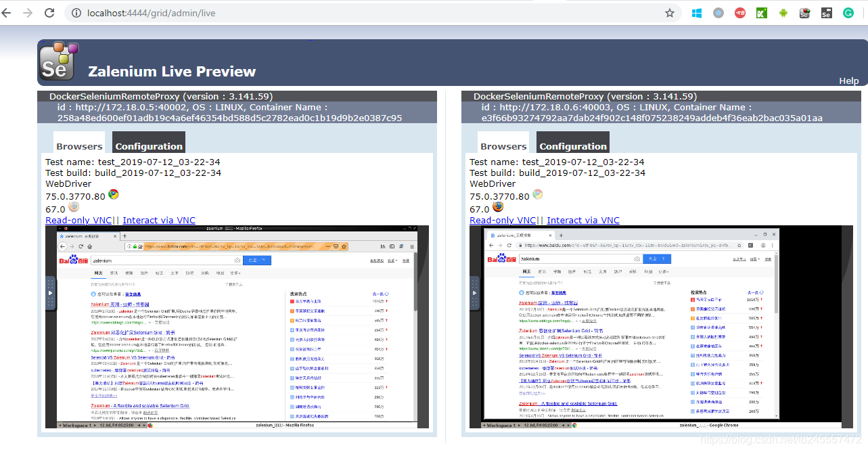Click the faded Firefox icon in 40002 panel
This screenshot has width=868, height=452.
[73, 207]
